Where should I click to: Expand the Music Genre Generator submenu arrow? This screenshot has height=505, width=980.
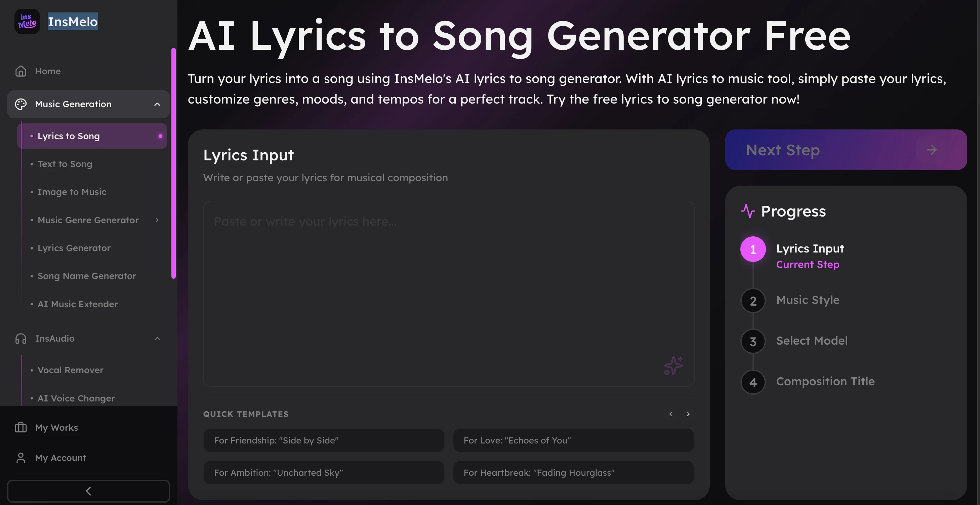click(157, 220)
